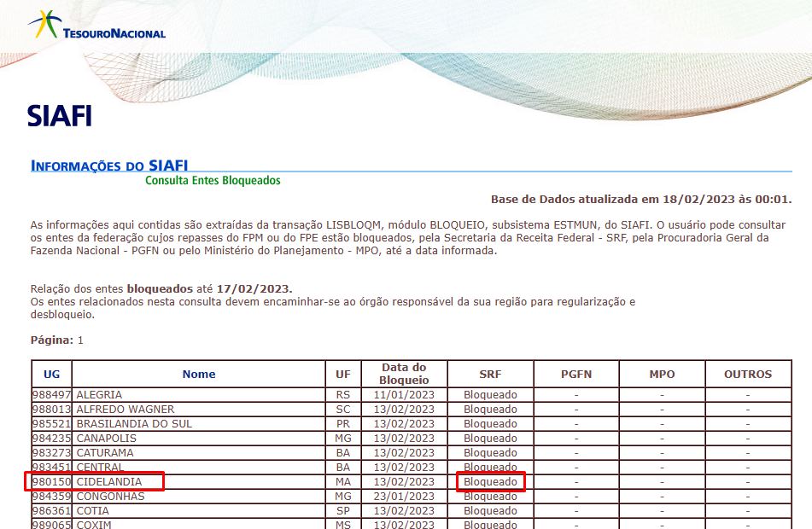Screen dimensions: 812x529
Task: Click the Bloqueado status for CIDELANDIA
Action: tap(490, 482)
